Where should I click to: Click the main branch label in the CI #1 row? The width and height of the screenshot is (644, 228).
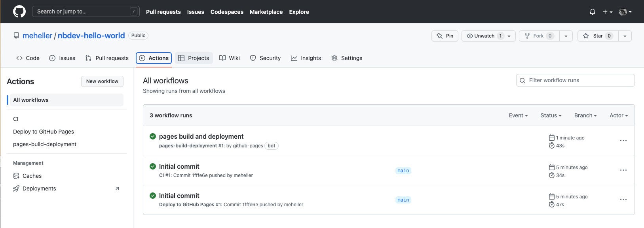[403, 171]
